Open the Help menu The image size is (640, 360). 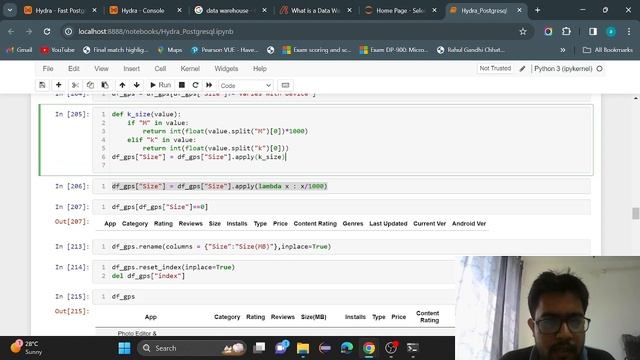(x=260, y=69)
